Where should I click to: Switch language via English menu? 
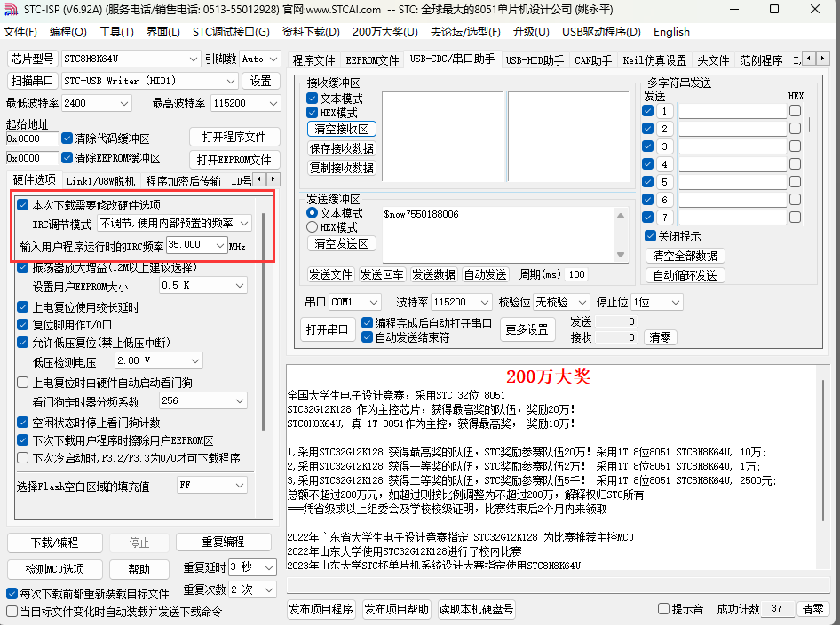click(671, 32)
